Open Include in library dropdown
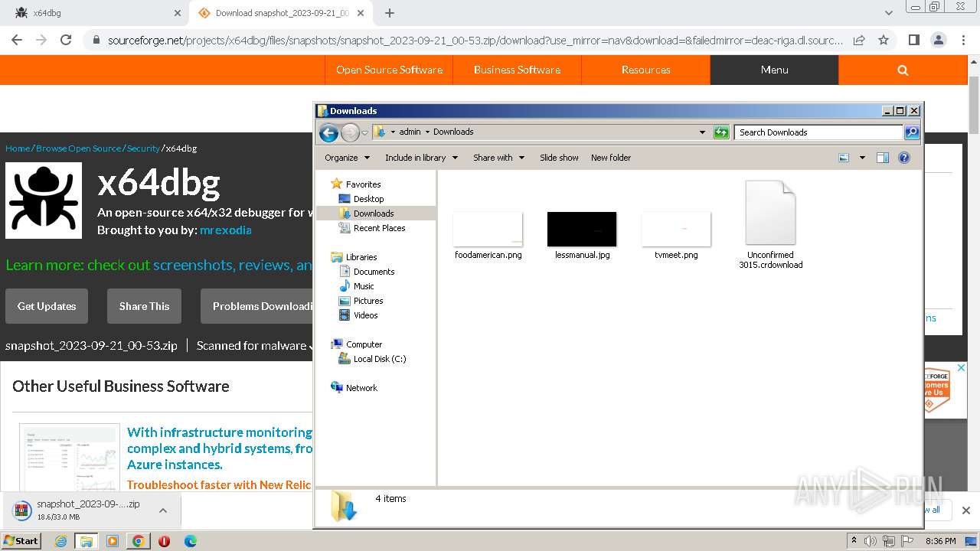This screenshot has height=551, width=980. tap(421, 158)
